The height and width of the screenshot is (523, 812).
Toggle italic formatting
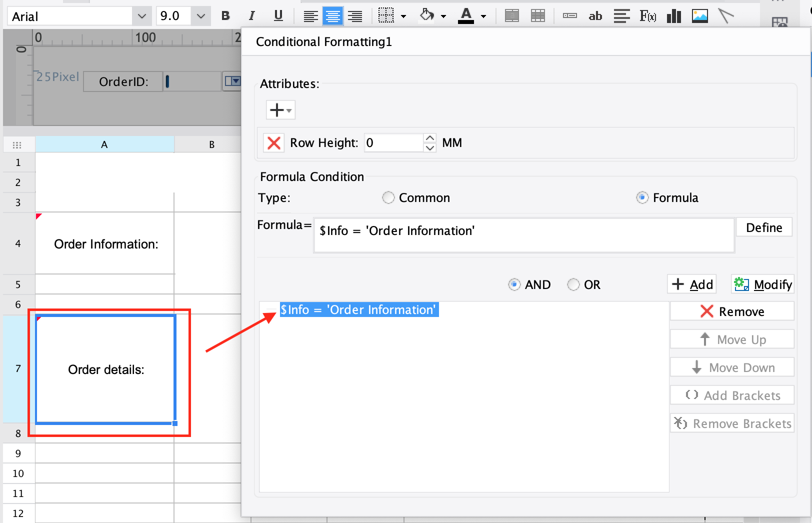pos(251,16)
